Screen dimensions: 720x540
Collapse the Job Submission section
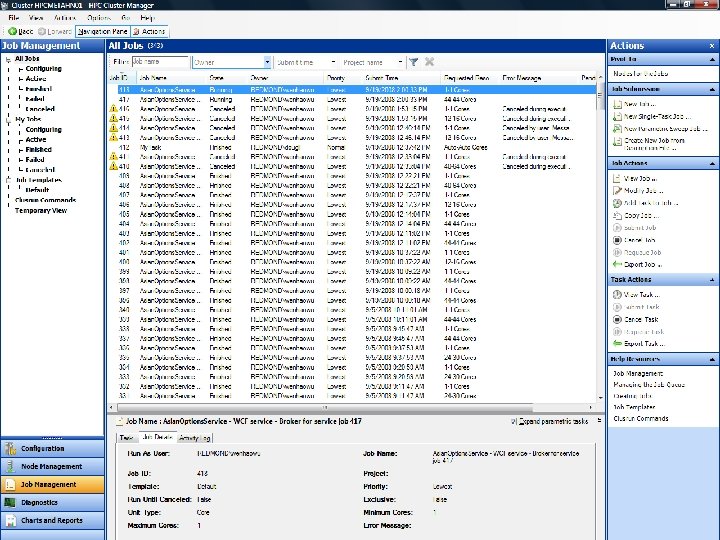(x=712, y=89)
